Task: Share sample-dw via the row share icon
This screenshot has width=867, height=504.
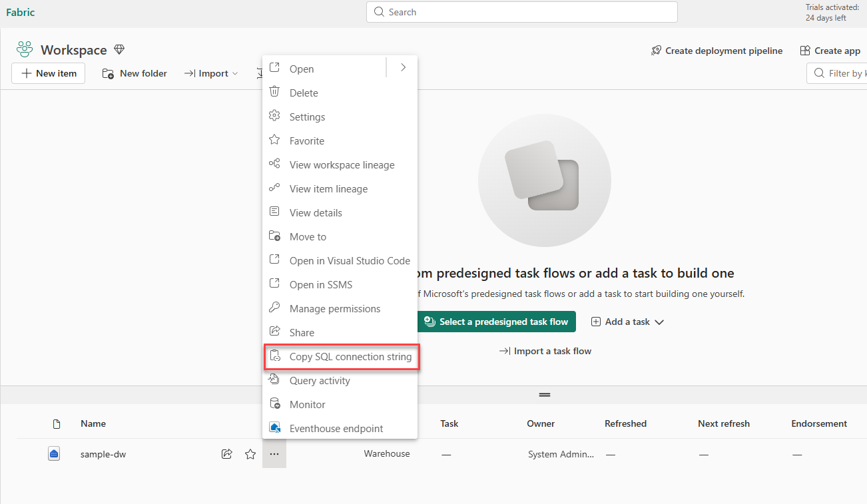Action: (226, 454)
